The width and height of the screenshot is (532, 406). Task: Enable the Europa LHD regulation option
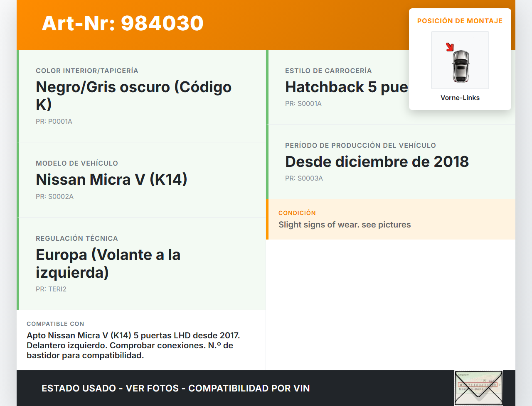pyautogui.click(x=108, y=264)
